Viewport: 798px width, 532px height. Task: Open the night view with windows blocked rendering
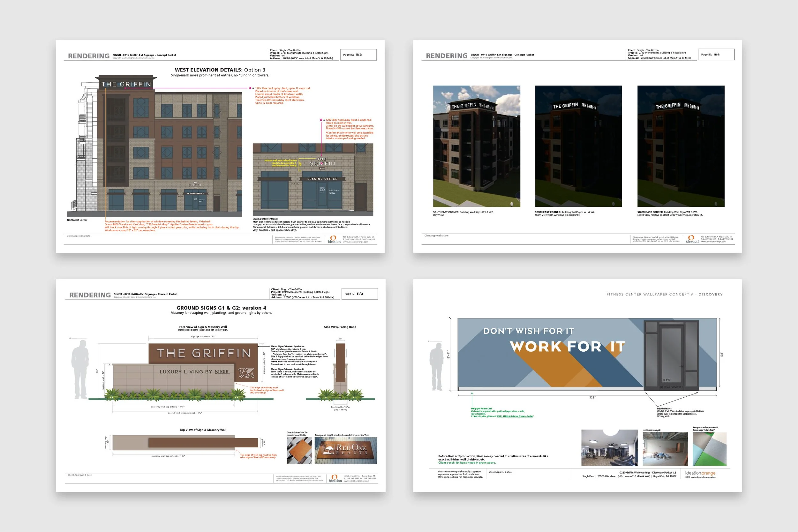tap(578, 146)
